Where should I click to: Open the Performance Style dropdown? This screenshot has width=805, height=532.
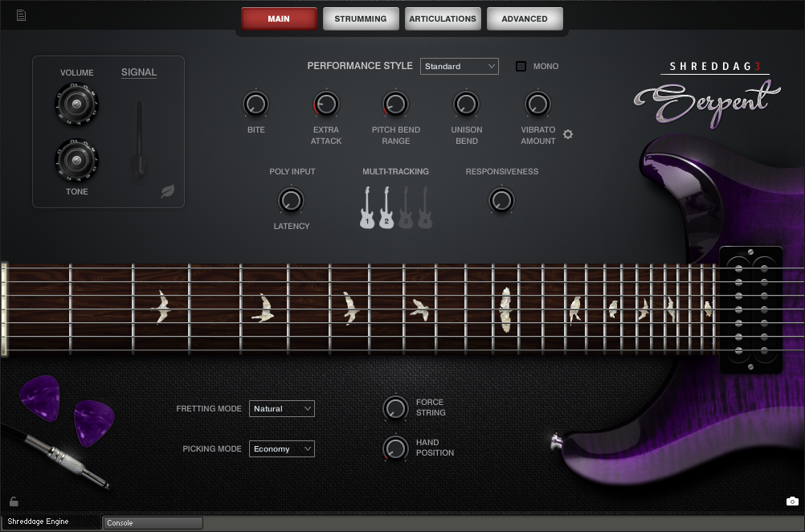pos(459,66)
